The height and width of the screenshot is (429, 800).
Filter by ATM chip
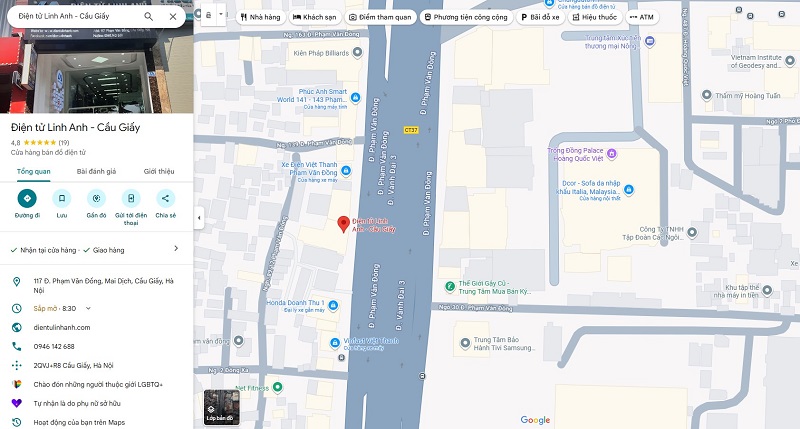642,17
